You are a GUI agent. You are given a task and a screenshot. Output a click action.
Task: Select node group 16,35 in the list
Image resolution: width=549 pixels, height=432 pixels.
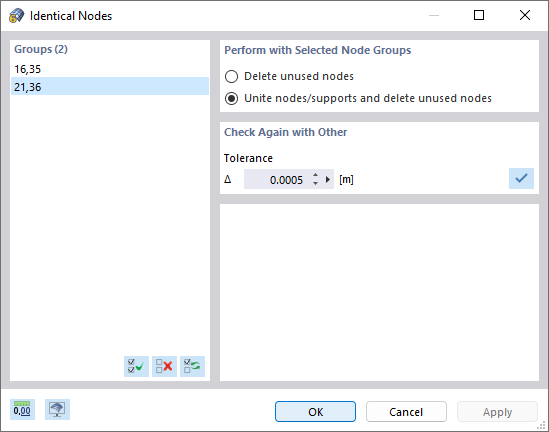(x=110, y=69)
